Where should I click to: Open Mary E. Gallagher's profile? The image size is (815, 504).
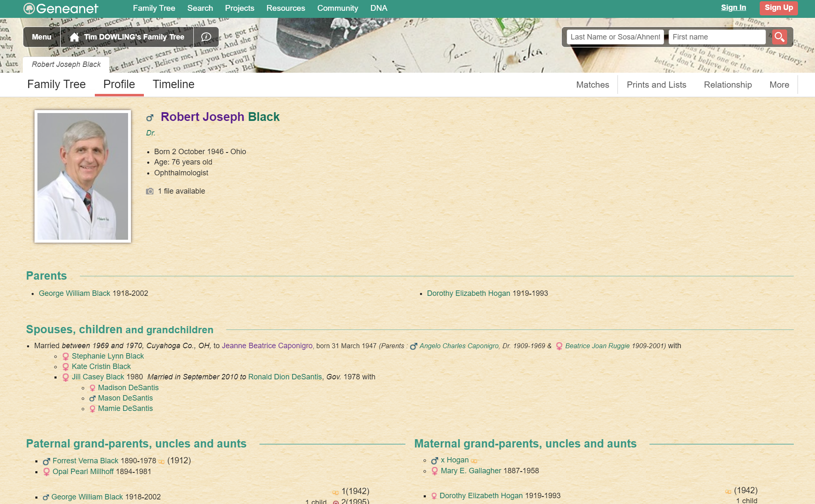471,471
